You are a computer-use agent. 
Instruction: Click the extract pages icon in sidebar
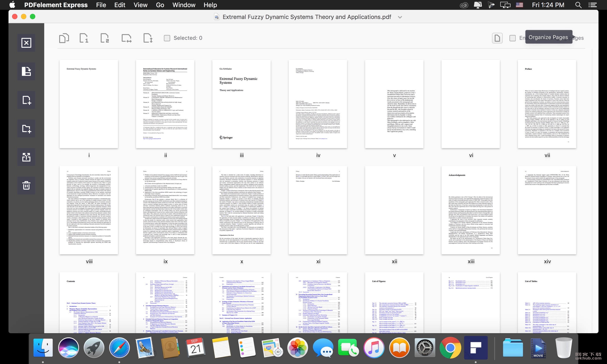pos(26,157)
